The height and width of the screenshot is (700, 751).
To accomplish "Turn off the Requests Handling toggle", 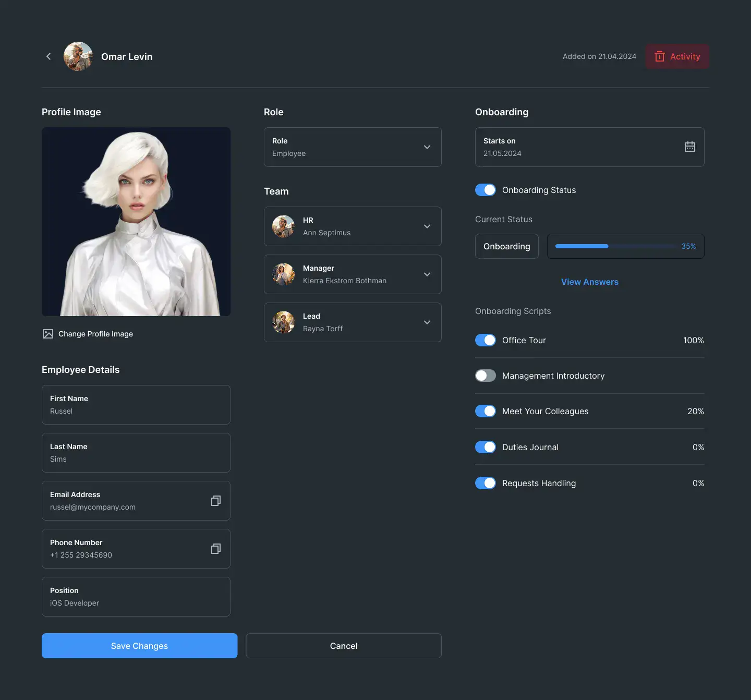I will point(486,483).
